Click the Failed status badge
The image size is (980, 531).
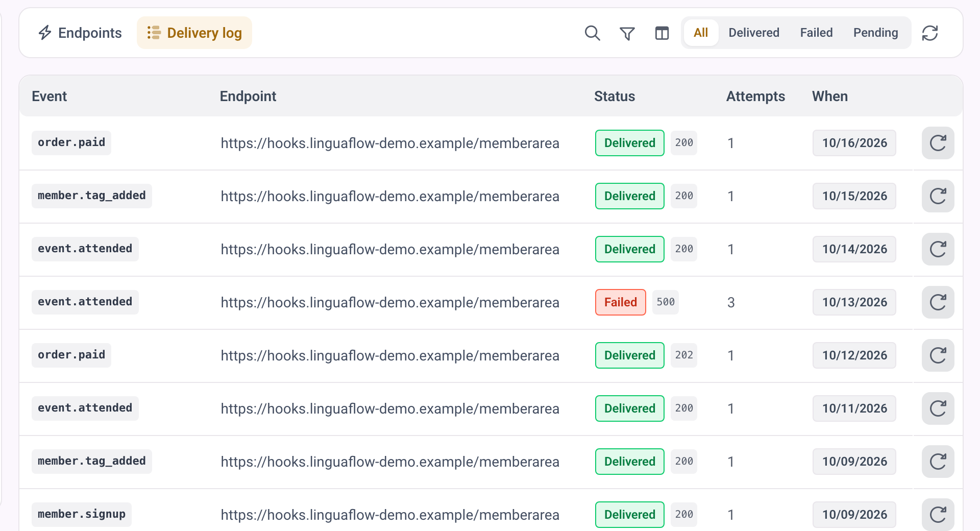click(x=621, y=302)
